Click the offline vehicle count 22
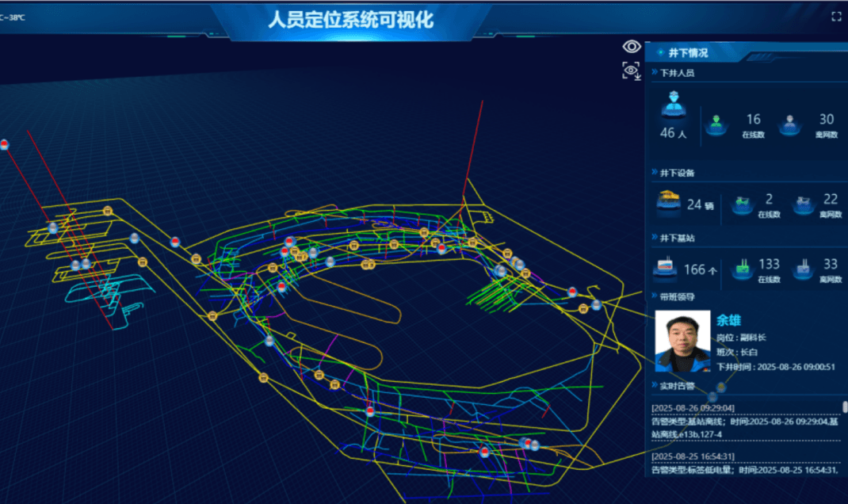Image resolution: width=848 pixels, height=504 pixels. click(831, 199)
